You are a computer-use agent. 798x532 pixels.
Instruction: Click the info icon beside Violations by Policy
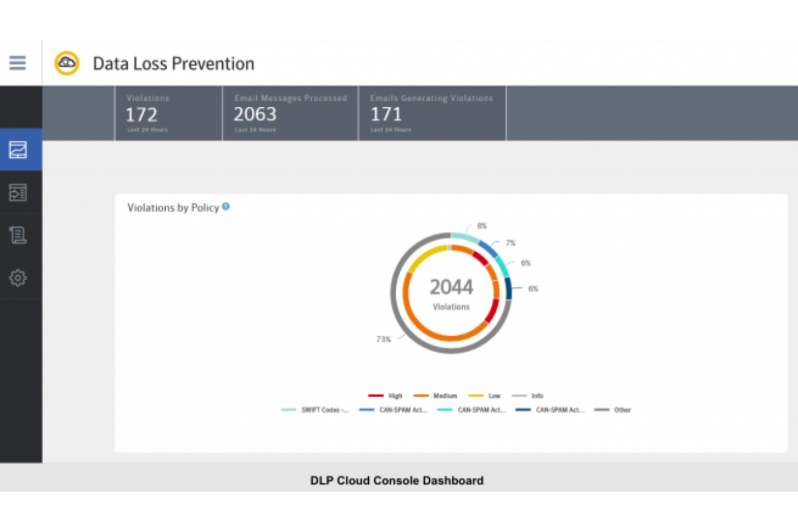226,206
